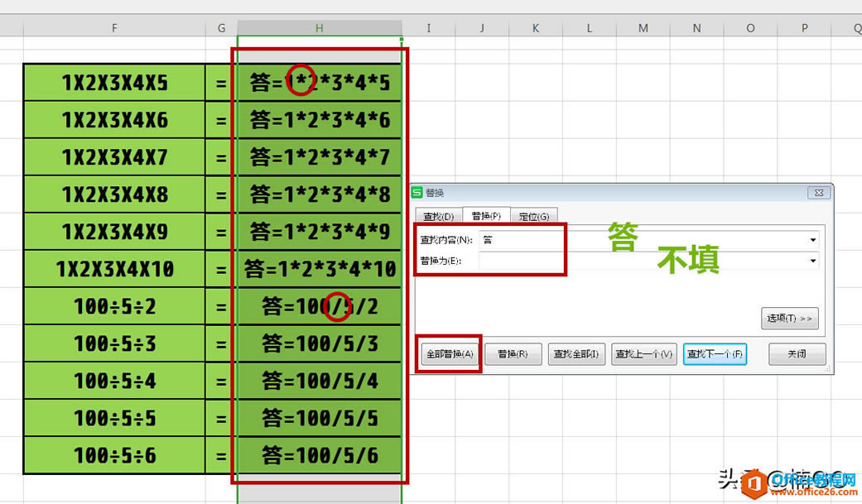Select cell containing 1X2X3X4X5
Viewport: 862px width, 504px height.
pyautogui.click(x=114, y=83)
